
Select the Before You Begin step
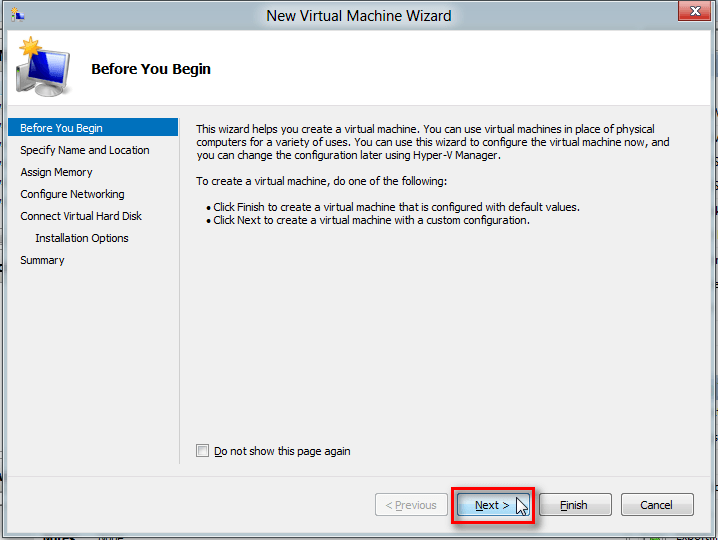point(61,128)
